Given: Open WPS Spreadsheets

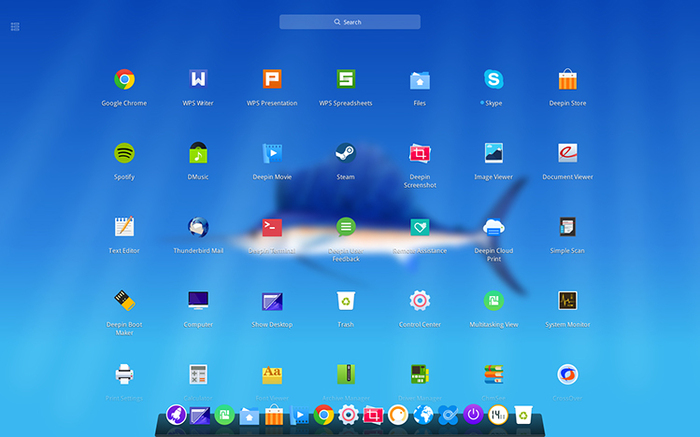Looking at the screenshot, I should pyautogui.click(x=346, y=79).
